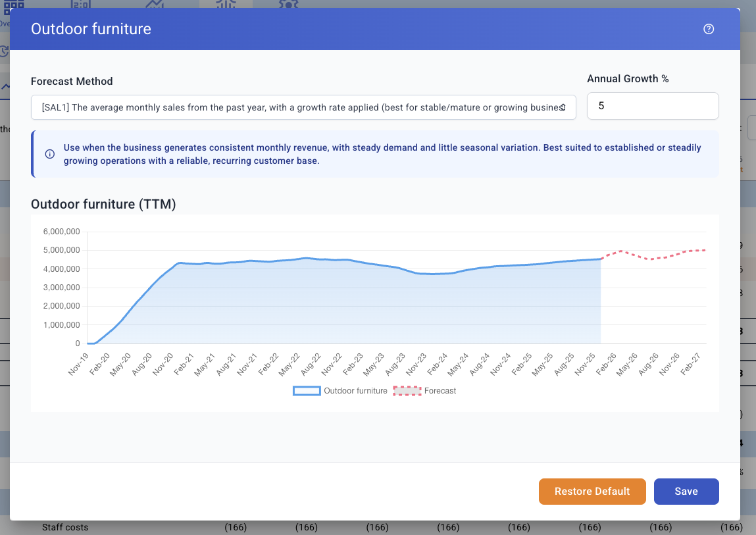Screen dimensions: 756x535
Task: Open the Forecast Method dropdown
Action: click(303, 107)
